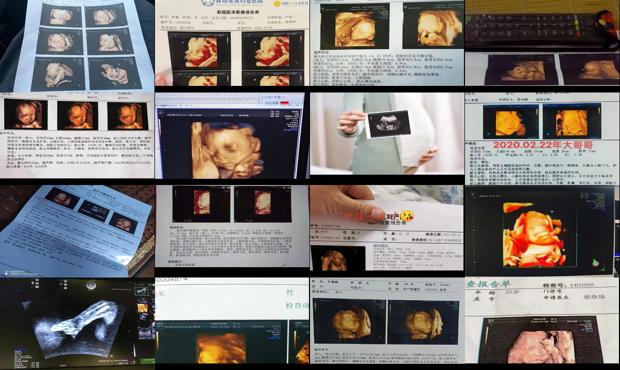Viewport: 620px width, 370px height.
Task: Open the photo with dark keyboard above scans
Action: pyautogui.click(x=542, y=43)
